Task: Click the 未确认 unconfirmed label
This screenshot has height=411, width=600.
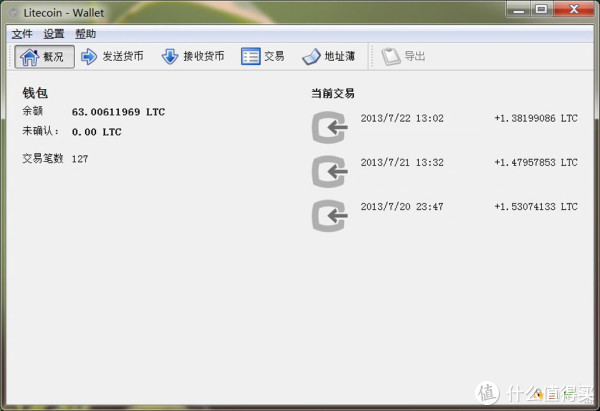Action: click(x=41, y=131)
